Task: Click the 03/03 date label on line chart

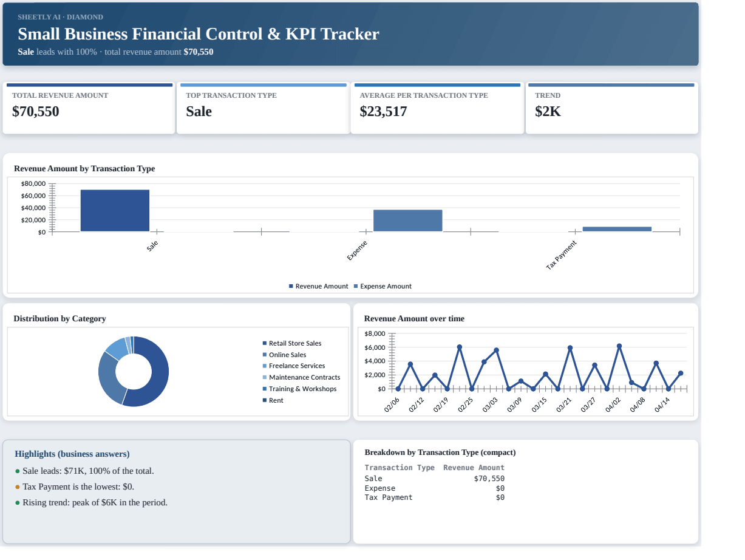Action: [x=491, y=405]
